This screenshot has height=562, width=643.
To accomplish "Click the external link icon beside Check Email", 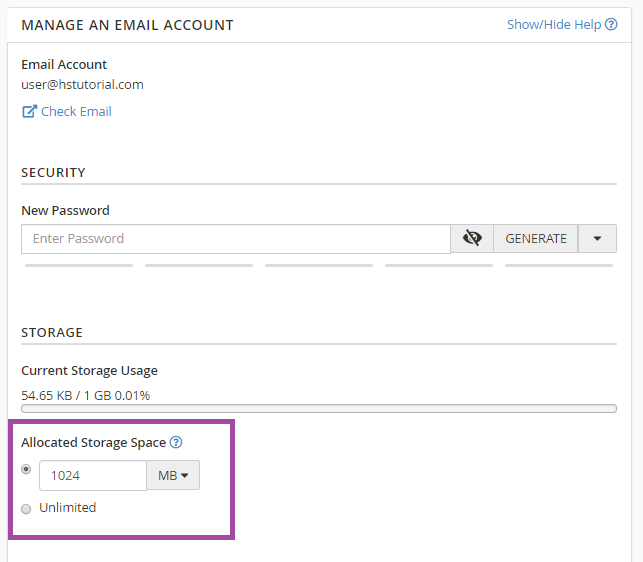I will click(29, 112).
